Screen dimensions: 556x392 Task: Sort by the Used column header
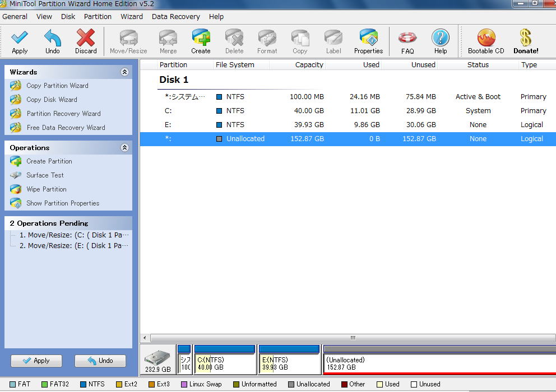point(353,65)
